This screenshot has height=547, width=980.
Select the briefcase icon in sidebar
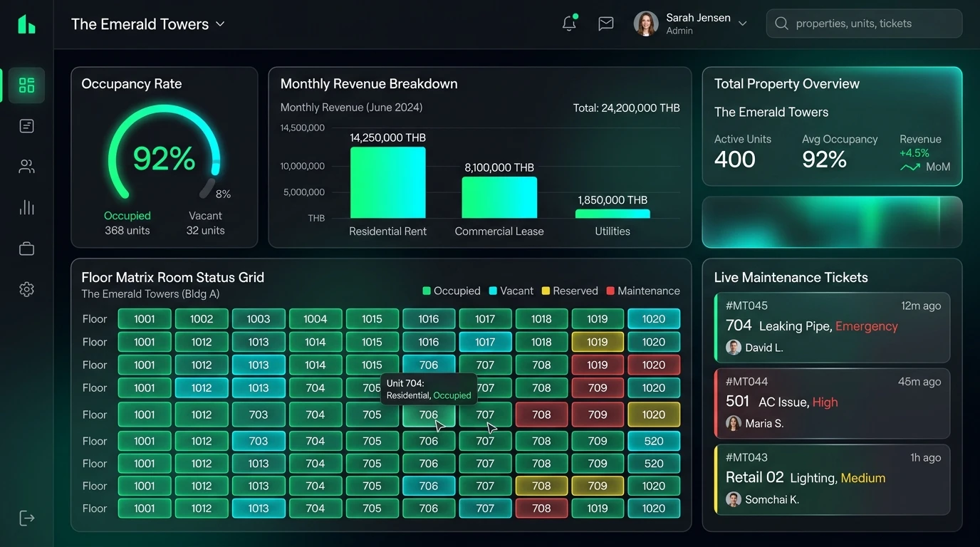click(x=26, y=249)
